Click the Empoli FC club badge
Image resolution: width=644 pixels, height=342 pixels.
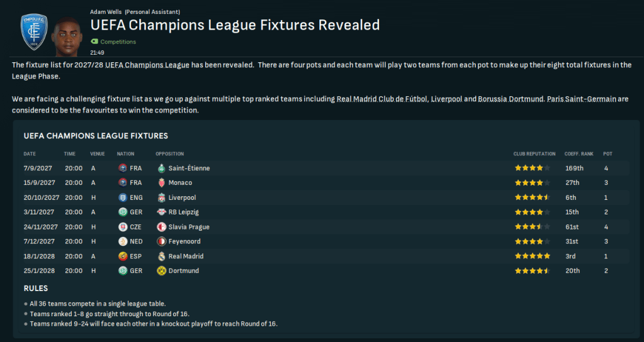(34, 32)
